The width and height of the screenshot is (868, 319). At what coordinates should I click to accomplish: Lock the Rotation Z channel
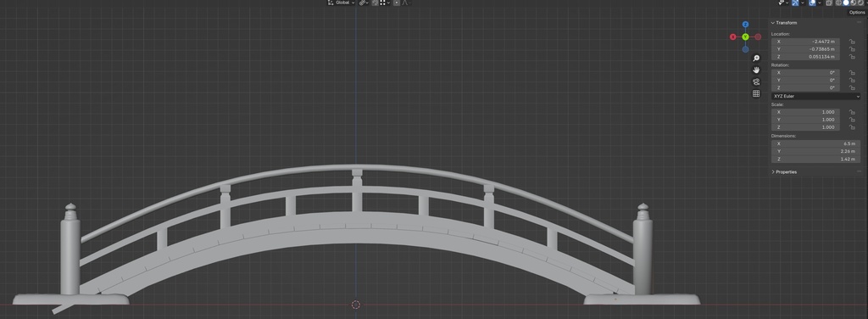coord(852,87)
